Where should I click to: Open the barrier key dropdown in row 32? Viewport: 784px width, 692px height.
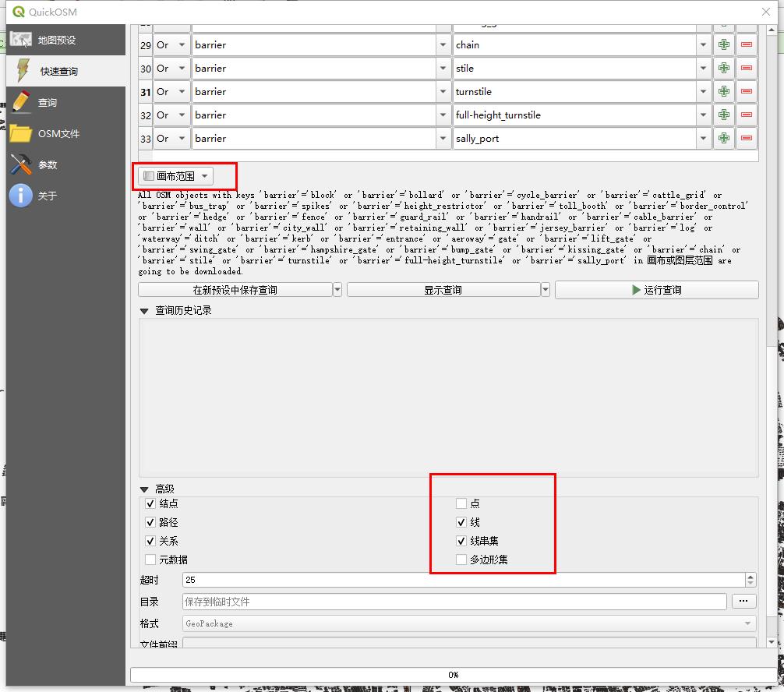click(443, 115)
